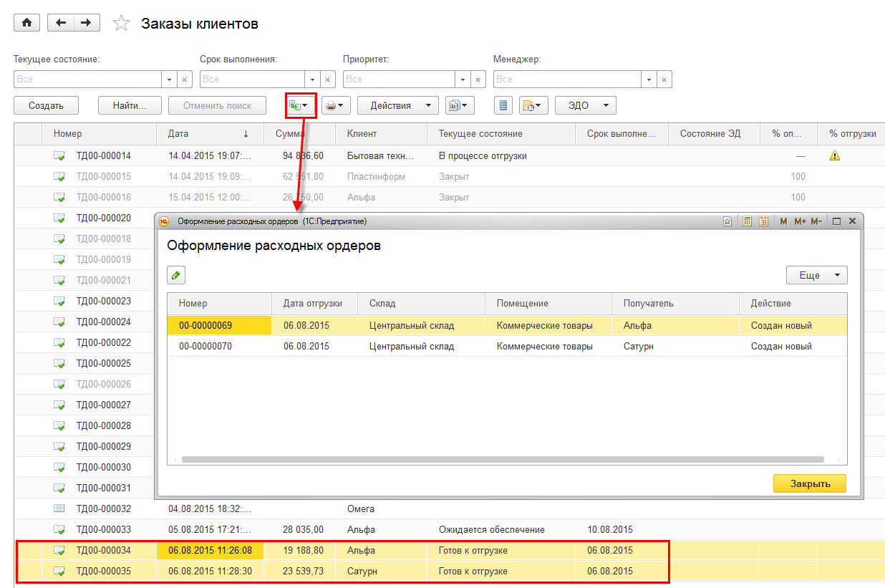Open calendar icon in dialog title bar
The width and height of the screenshot is (885, 588).
[x=763, y=221]
